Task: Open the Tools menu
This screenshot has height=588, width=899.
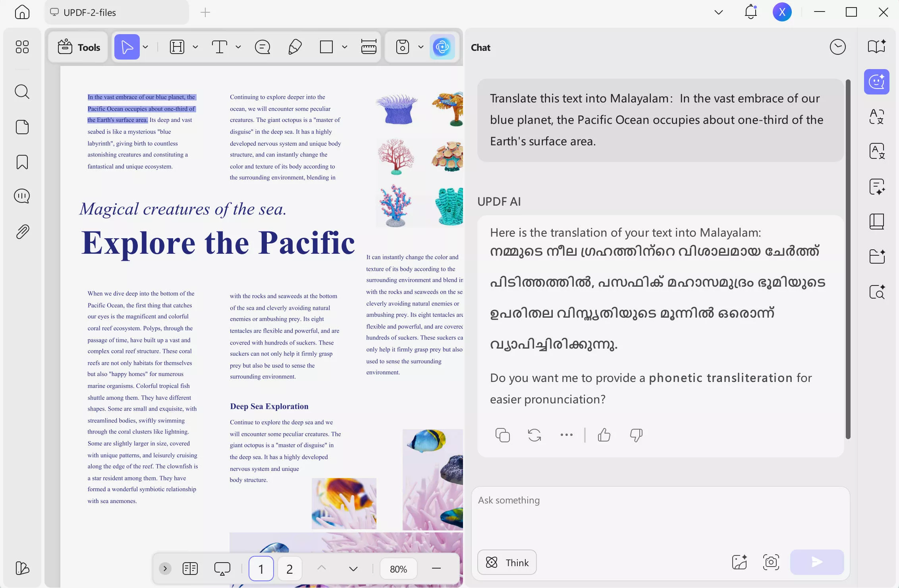Action: point(78,47)
